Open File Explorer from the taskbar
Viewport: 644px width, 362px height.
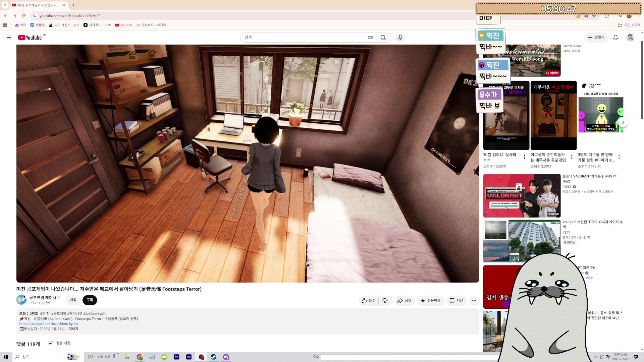pos(127,357)
